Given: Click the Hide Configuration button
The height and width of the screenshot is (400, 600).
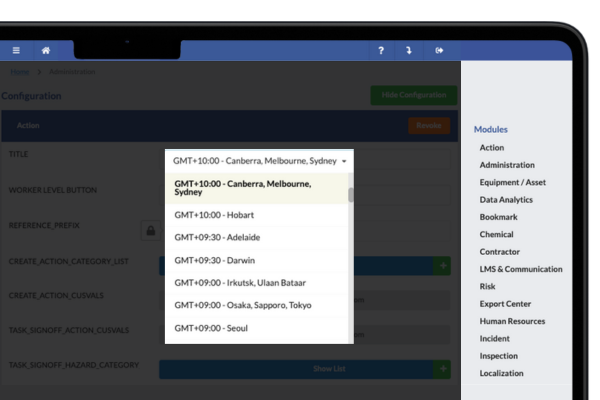Looking at the screenshot, I should (413, 95).
